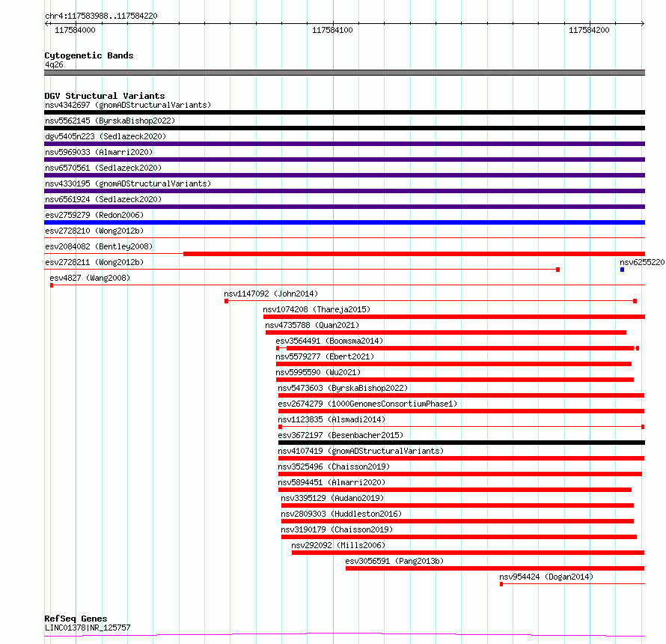
Task: Click the small blue nsv6255220 marker
Action: [623, 270]
